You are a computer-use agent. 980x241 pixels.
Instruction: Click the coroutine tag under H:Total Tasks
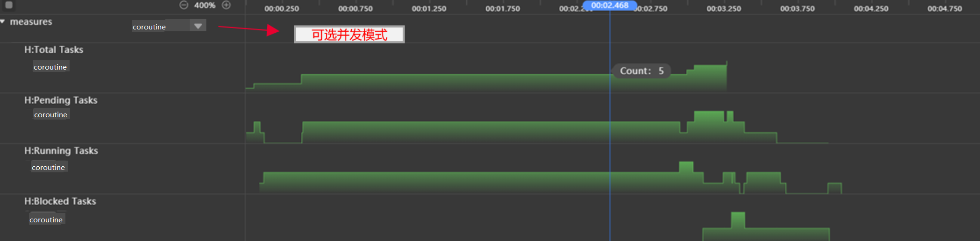pyautogui.click(x=50, y=67)
